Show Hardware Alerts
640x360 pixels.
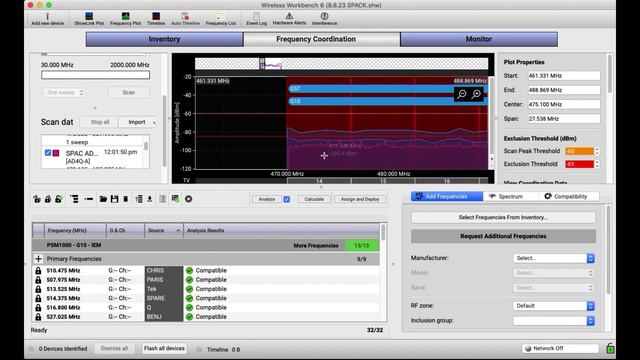coord(289,19)
